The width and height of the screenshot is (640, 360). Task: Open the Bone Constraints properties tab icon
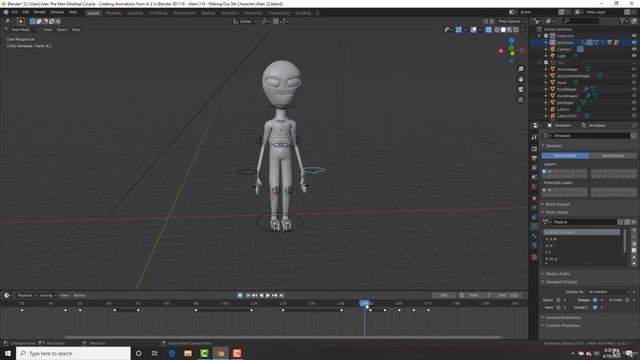tap(534, 245)
